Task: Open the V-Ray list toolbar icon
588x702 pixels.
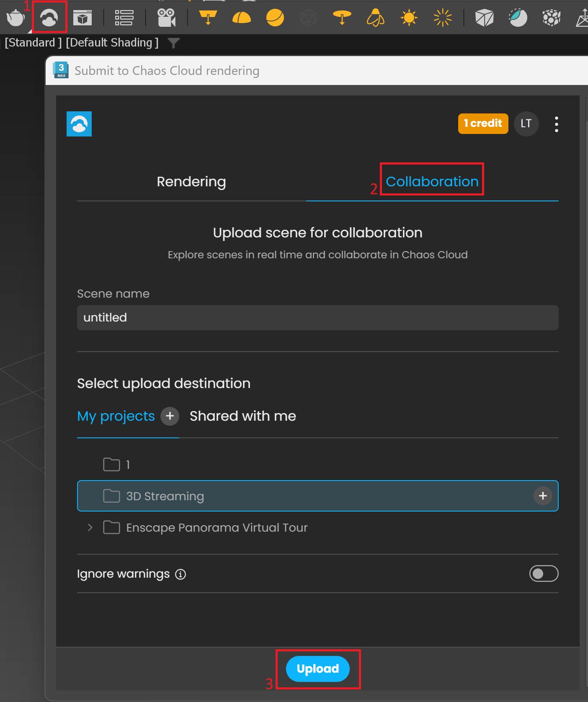Action: coord(124,18)
